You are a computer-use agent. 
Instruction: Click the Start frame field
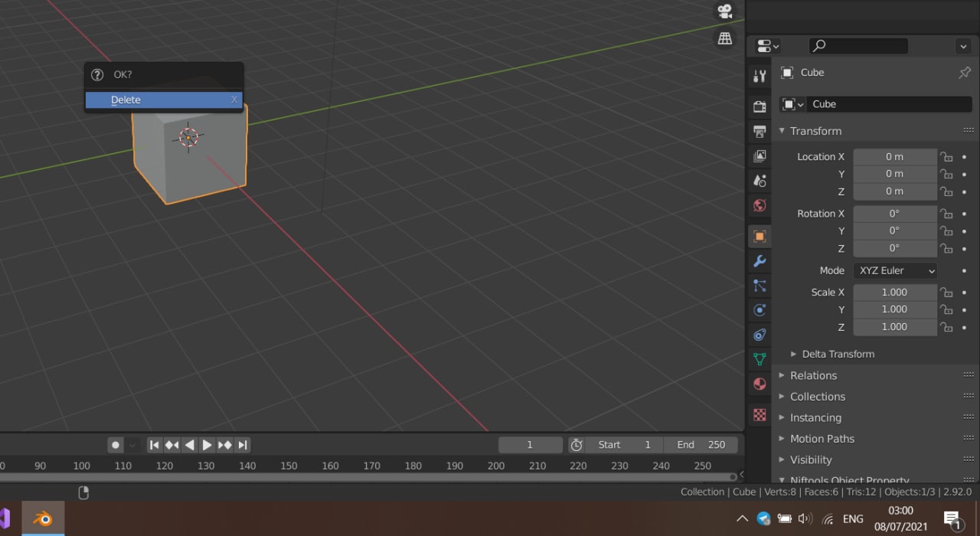coord(624,445)
